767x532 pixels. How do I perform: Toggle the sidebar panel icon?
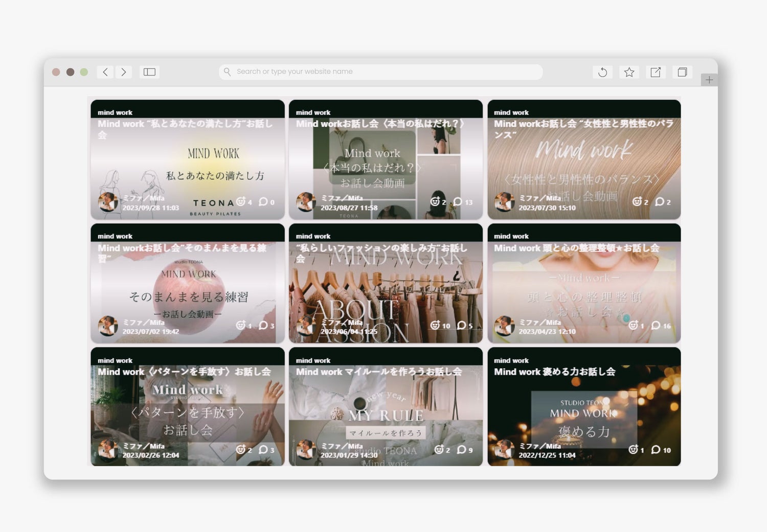(x=149, y=72)
